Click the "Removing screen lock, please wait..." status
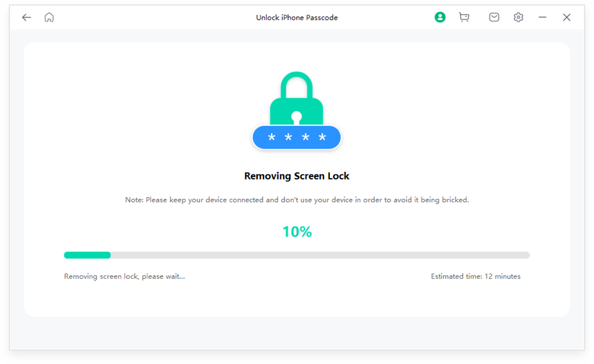Viewport: 594px width, 364px height. (124, 276)
